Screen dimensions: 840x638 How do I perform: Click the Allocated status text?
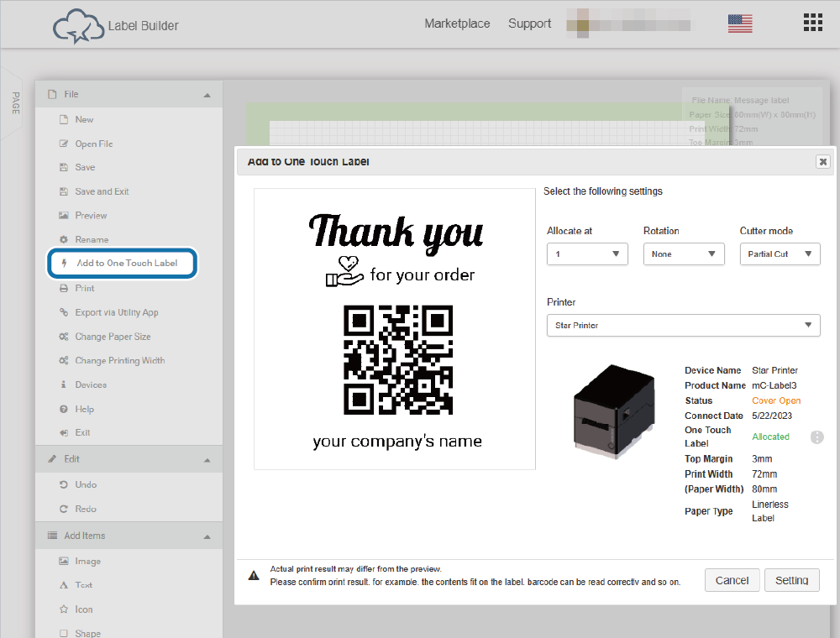(770, 437)
